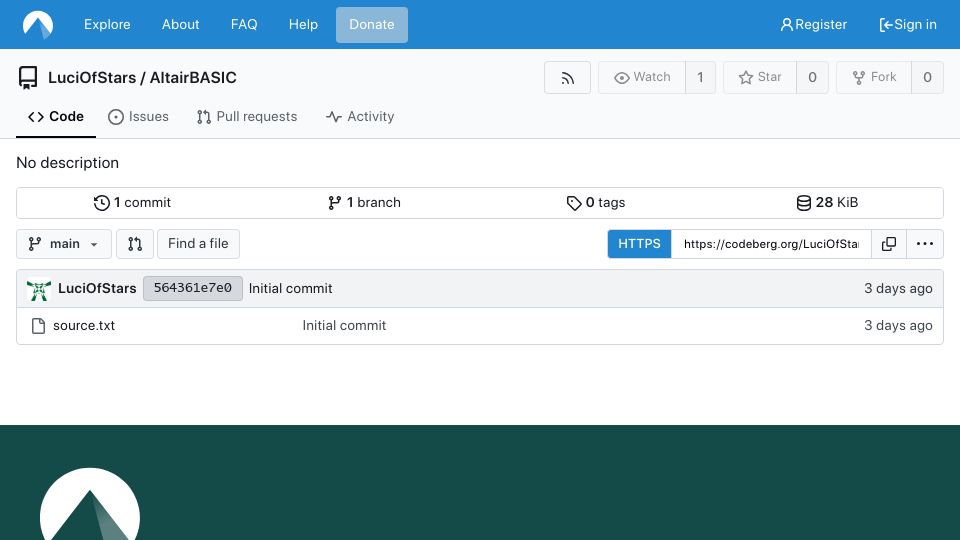Screen dimensions: 960x540
Task: Open Help in the navbar
Action: (x=303, y=24)
